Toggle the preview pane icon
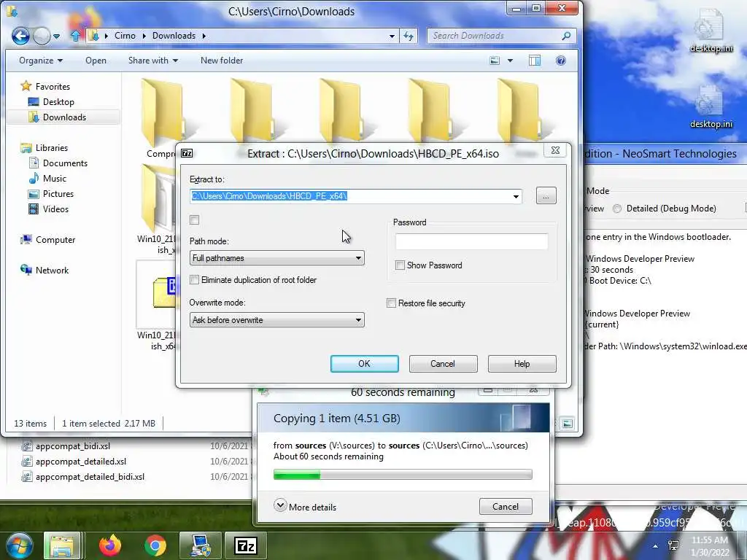 pos(535,61)
